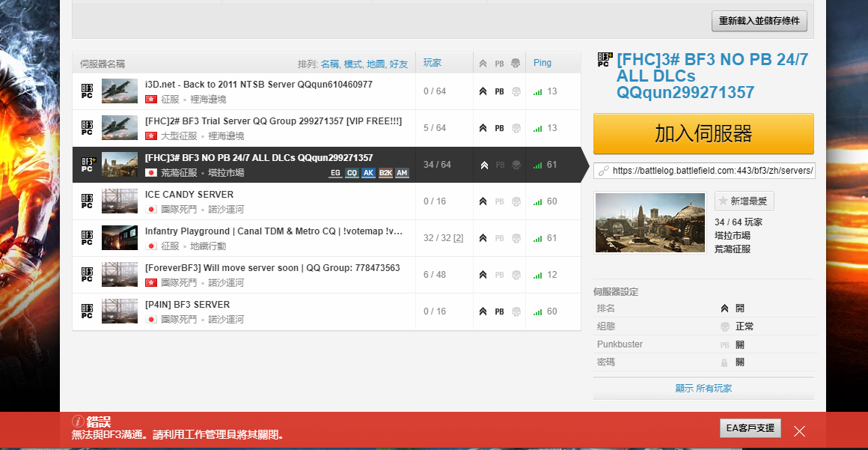Click the AK expansion badge
The height and width of the screenshot is (450, 868).
pyautogui.click(x=368, y=173)
